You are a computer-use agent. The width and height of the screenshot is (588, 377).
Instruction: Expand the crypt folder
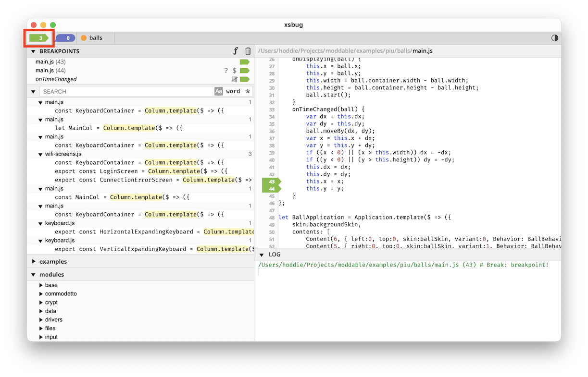(41, 303)
